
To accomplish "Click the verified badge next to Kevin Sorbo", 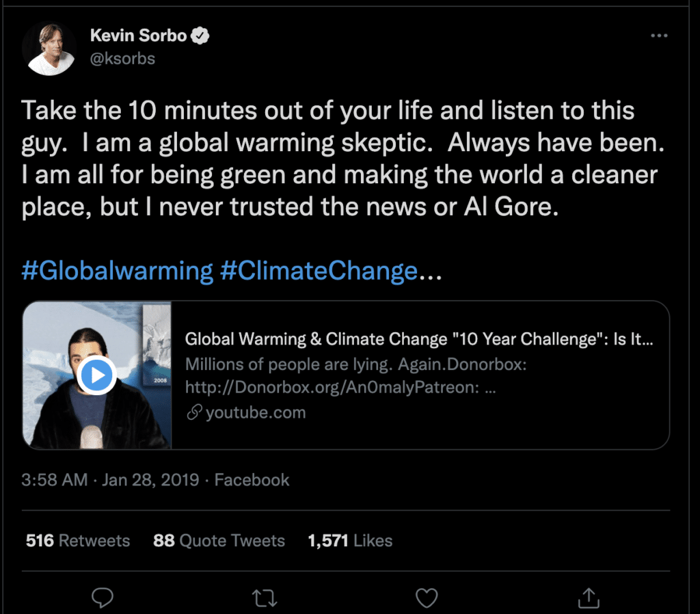I will pos(200,36).
